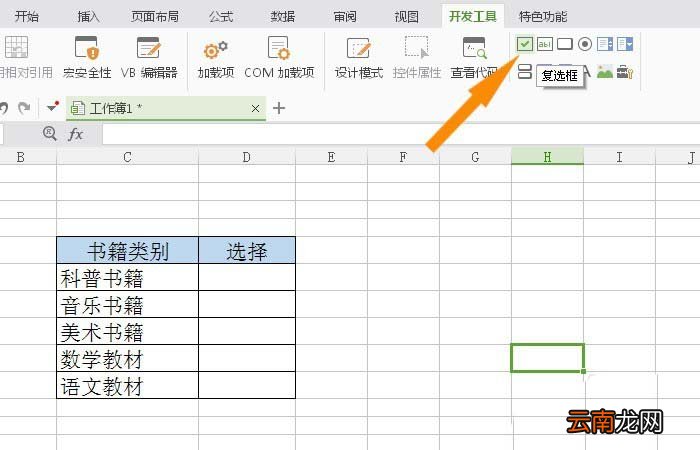Click empty 选择 cell beside 美术书籍
Screen dimensions: 700x450
[247, 331]
